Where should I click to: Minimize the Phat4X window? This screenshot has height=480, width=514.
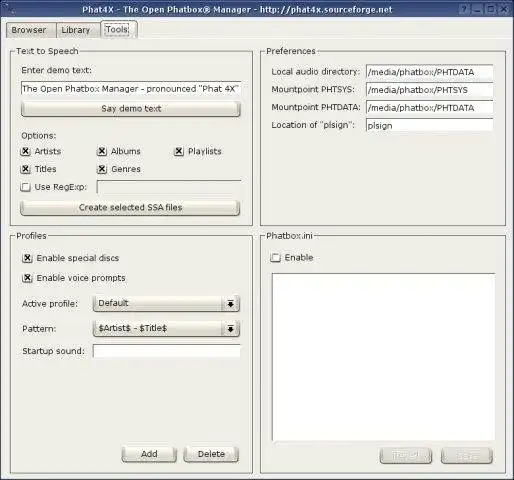coord(478,9)
